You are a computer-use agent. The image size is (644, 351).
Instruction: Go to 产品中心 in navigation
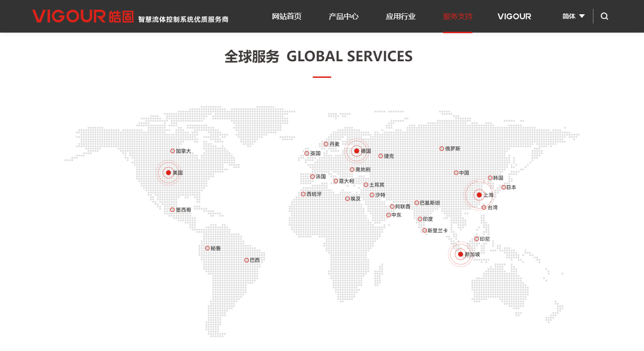[344, 17]
